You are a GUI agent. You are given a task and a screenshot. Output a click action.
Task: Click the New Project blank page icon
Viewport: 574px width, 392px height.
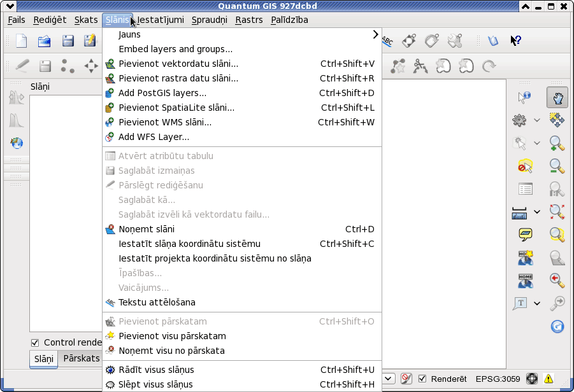tap(22, 41)
